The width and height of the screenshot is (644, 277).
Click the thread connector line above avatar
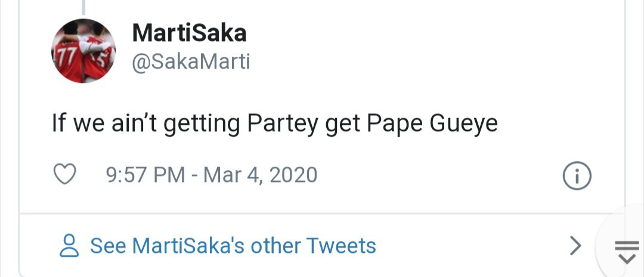(x=83, y=6)
